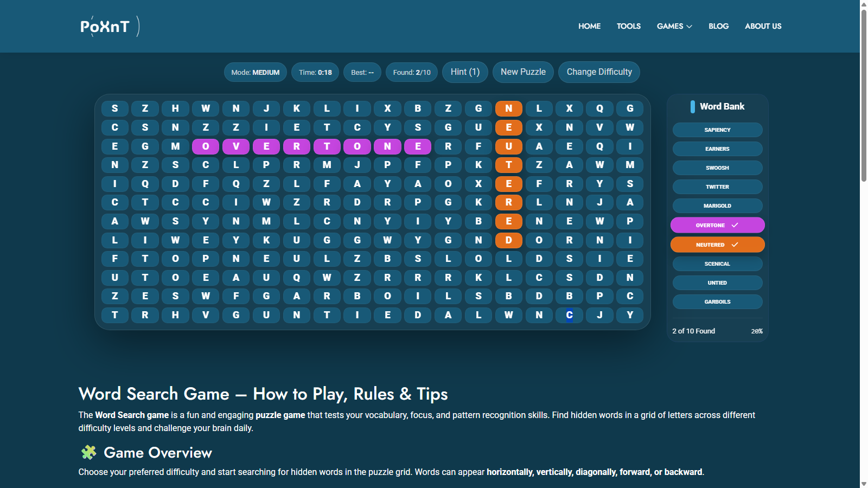
Task: Use the Hint (1) button
Action: 465,72
